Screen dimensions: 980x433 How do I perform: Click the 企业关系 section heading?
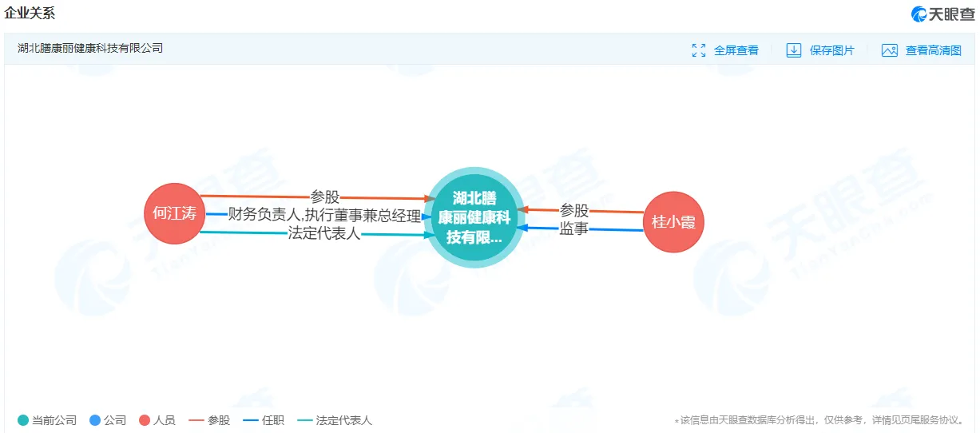coord(30,14)
